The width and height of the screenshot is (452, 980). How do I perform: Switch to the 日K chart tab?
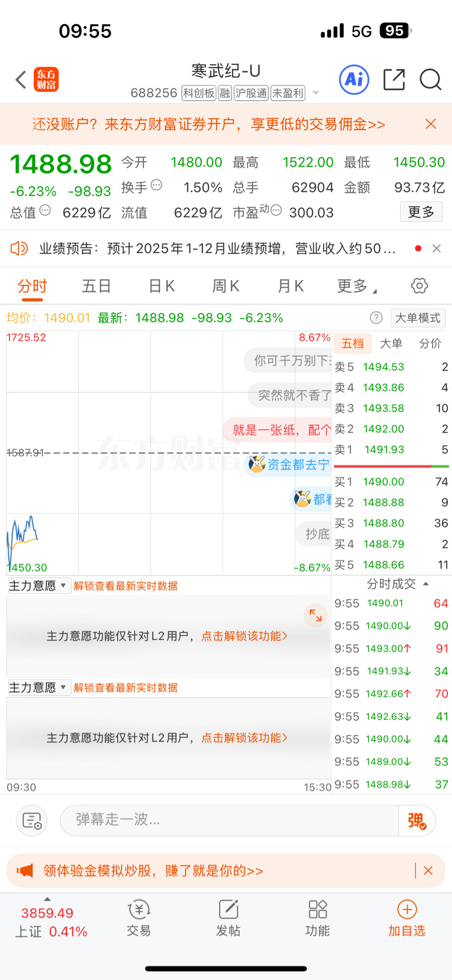(x=161, y=287)
